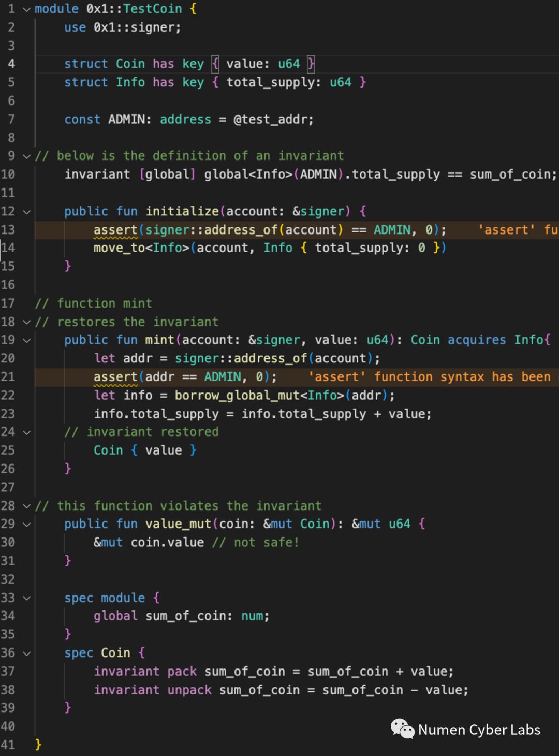Click the underlined 'assert' on line 13

pyautogui.click(x=115, y=230)
